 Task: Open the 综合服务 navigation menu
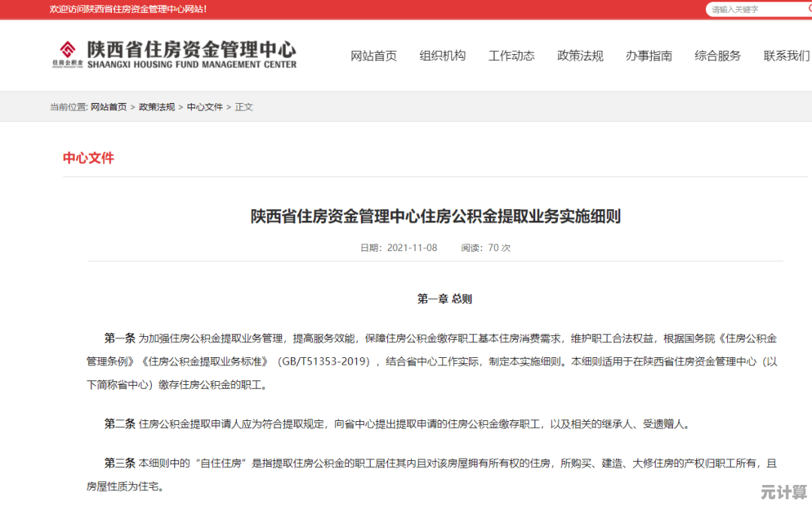[x=716, y=56]
